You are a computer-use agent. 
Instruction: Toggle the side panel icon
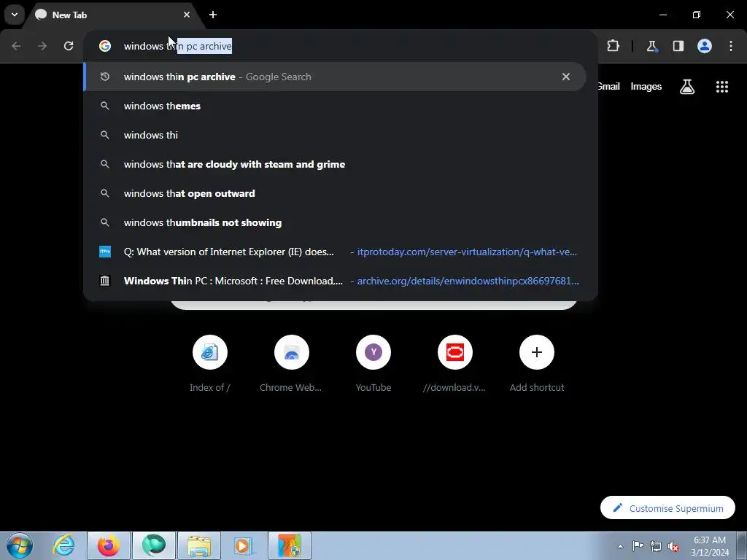[x=678, y=46]
